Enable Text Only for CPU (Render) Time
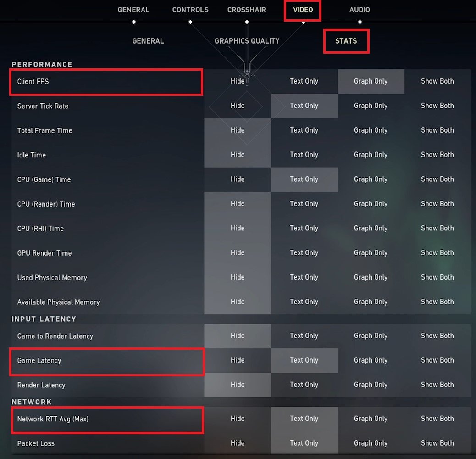This screenshot has width=476, height=459. (304, 204)
